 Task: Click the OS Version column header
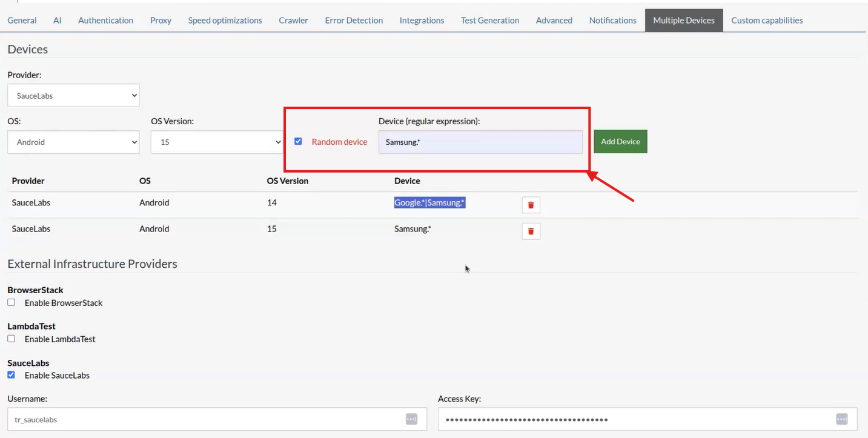[287, 181]
